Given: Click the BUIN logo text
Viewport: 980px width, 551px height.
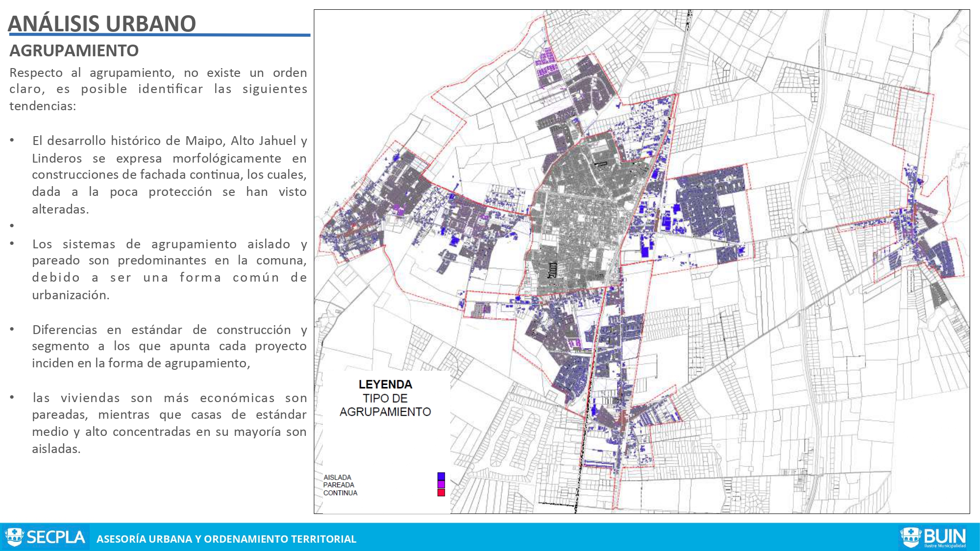Looking at the screenshot, I should pyautogui.click(x=945, y=537).
